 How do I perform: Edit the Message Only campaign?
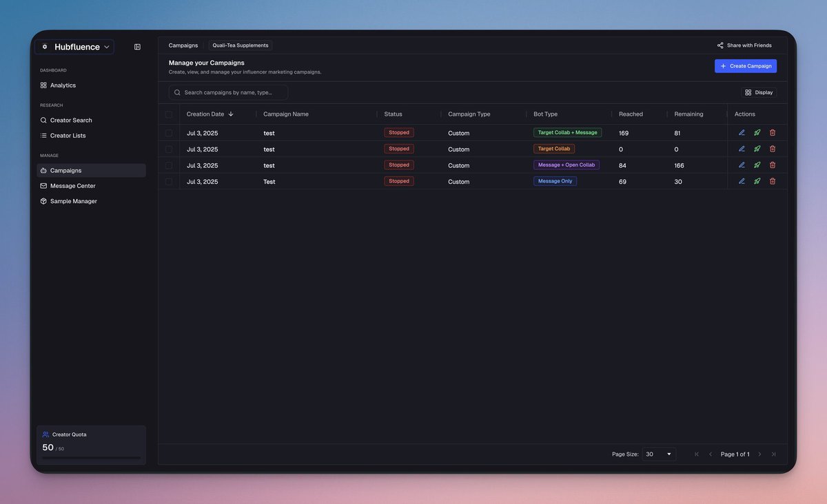click(742, 181)
